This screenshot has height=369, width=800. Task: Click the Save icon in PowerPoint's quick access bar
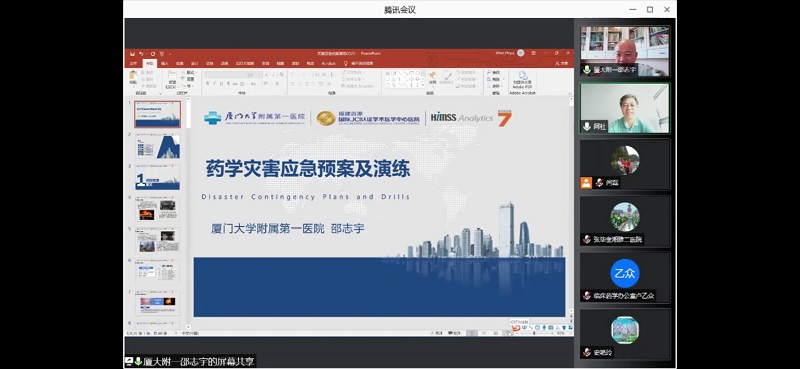[x=132, y=54]
